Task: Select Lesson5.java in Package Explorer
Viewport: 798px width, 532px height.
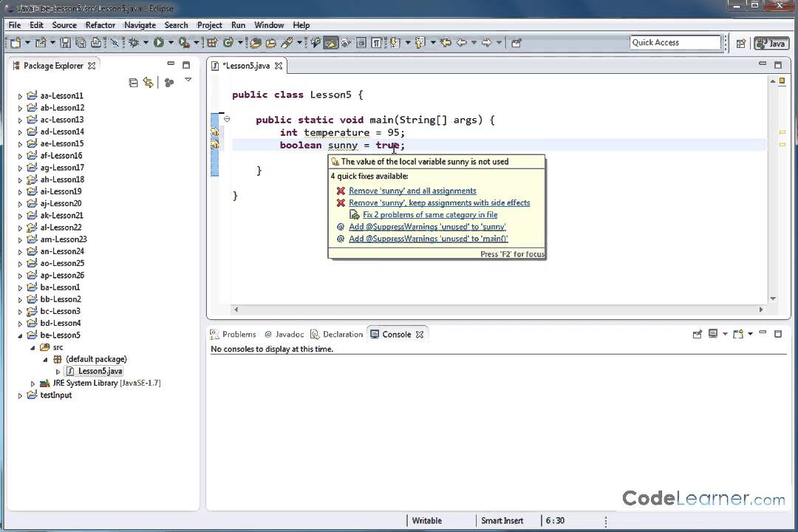Action: coord(100,371)
